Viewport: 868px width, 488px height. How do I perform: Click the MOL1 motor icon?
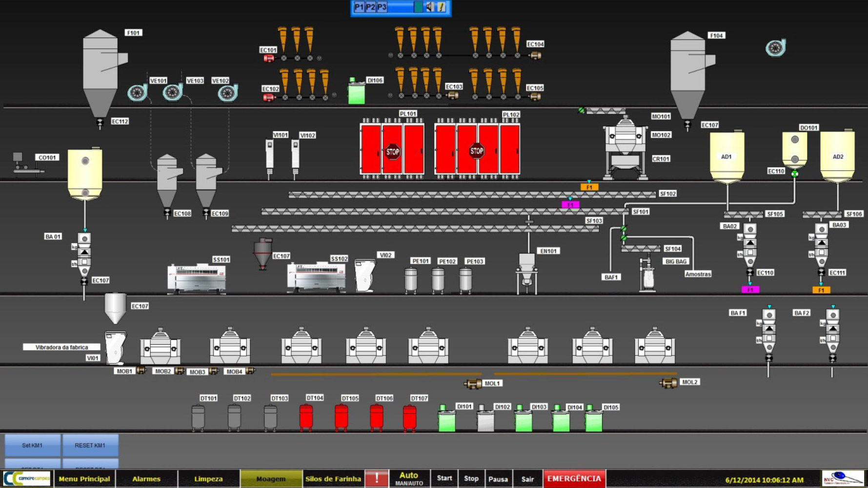(x=473, y=384)
